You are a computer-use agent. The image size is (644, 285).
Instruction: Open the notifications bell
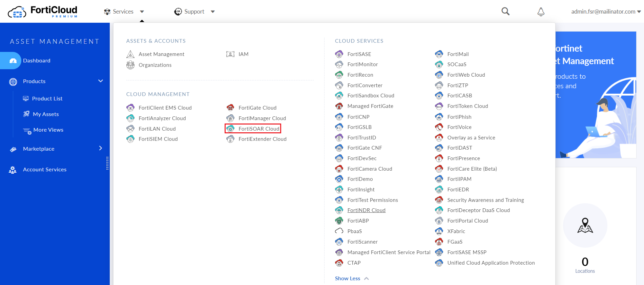pos(541,12)
